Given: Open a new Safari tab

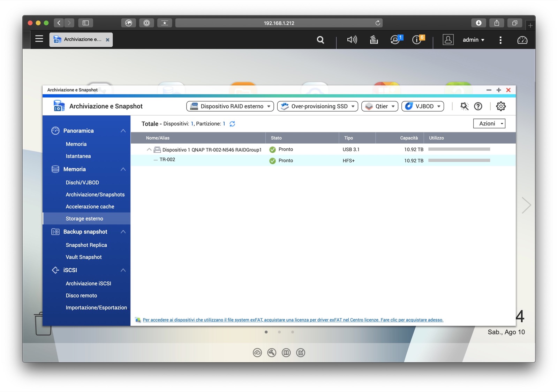Looking at the screenshot, I should coord(530,25).
